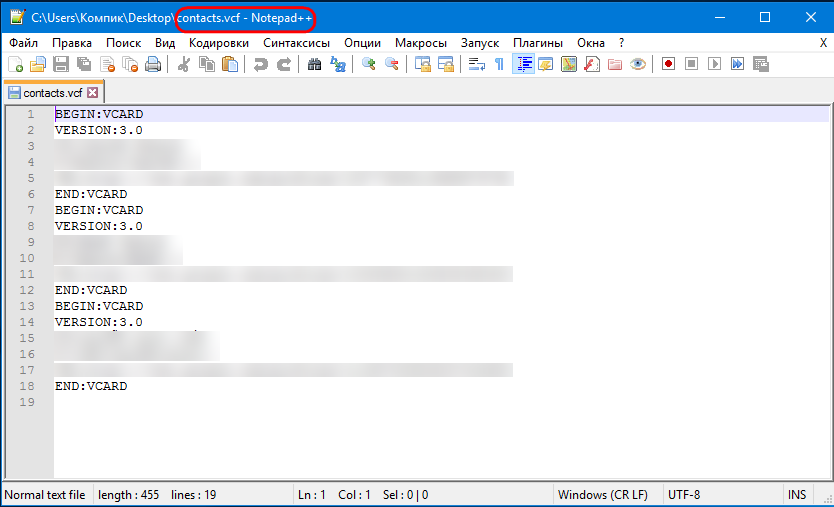Open the Синтаксисы menu
The image size is (834, 507).
(296, 43)
